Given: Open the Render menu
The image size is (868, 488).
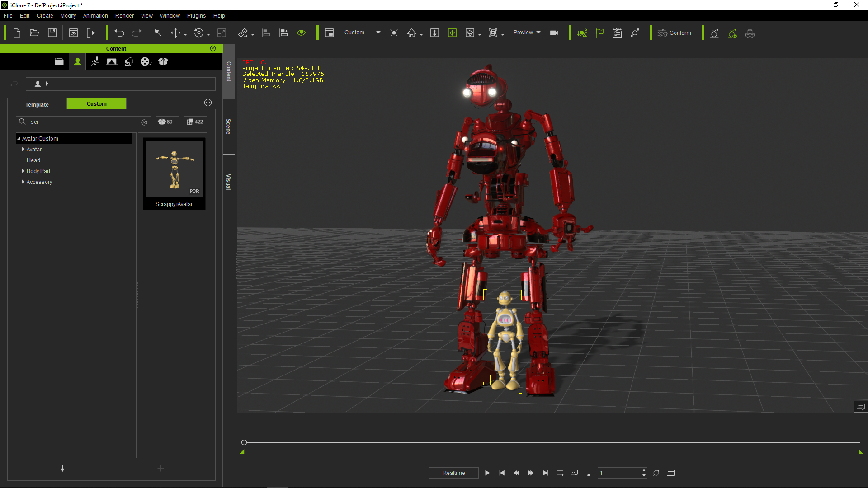Looking at the screenshot, I should click(x=124, y=16).
